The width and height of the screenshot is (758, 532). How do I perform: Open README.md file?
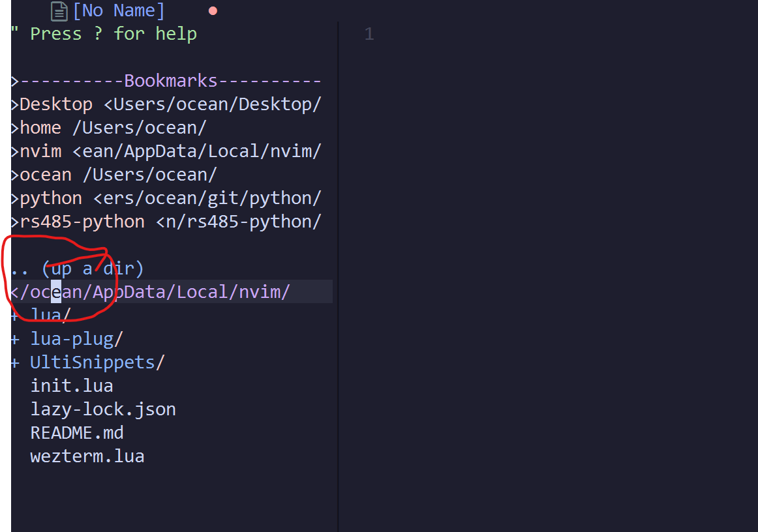[x=77, y=432]
